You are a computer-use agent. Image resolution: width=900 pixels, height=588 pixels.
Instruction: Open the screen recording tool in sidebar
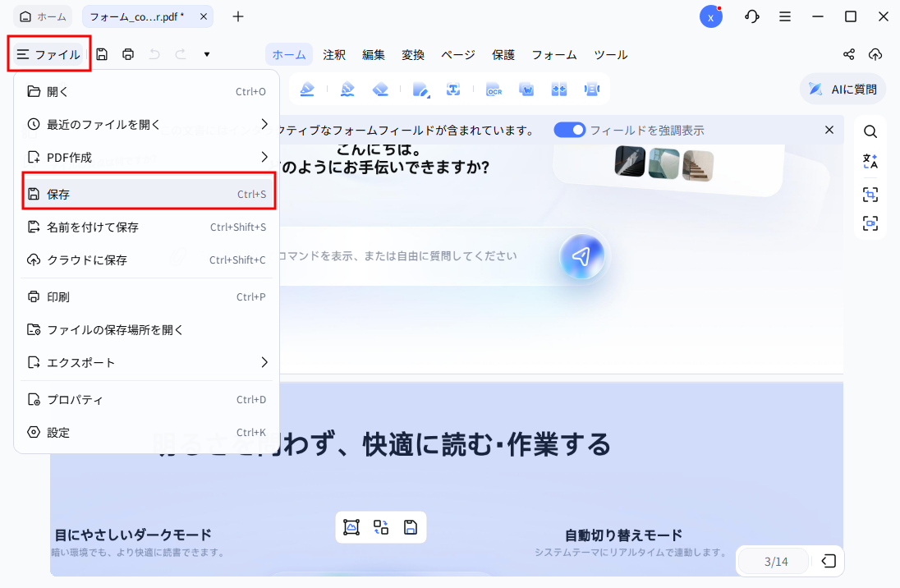pos(870,223)
